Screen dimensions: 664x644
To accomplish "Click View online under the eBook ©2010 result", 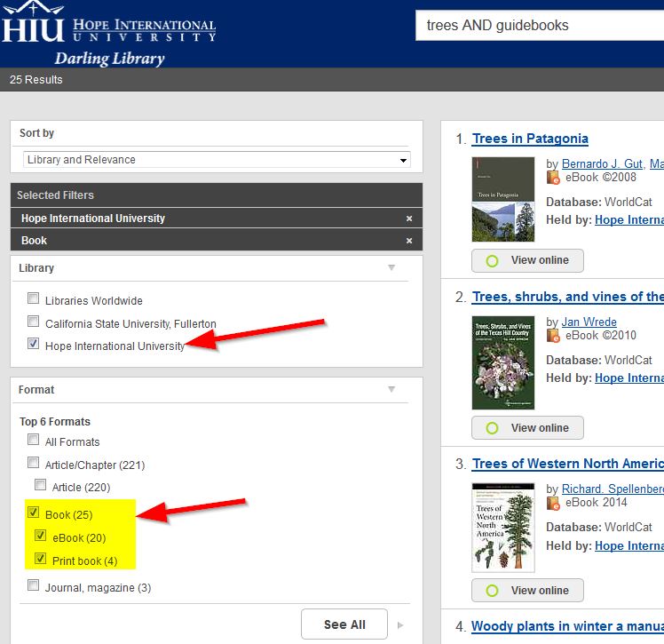I will (527, 428).
